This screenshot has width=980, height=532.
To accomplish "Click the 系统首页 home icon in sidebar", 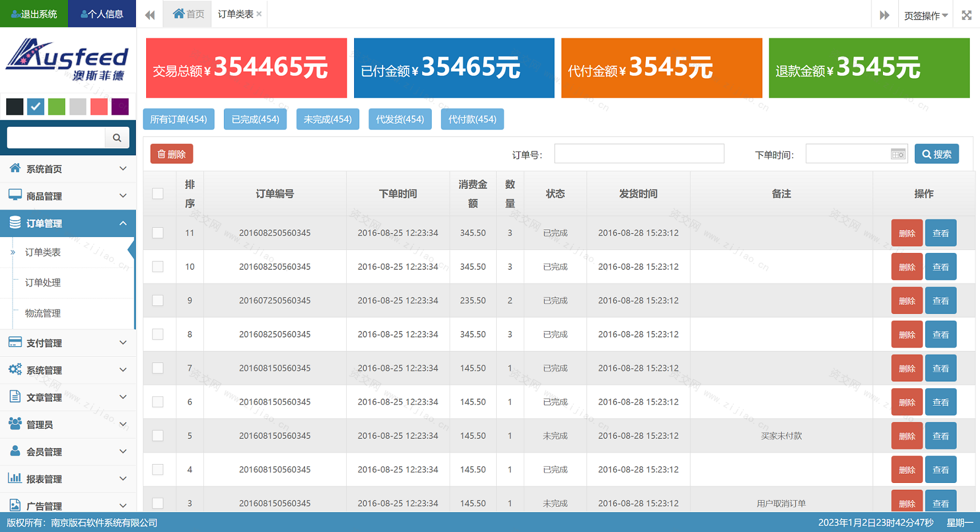I will pos(15,168).
